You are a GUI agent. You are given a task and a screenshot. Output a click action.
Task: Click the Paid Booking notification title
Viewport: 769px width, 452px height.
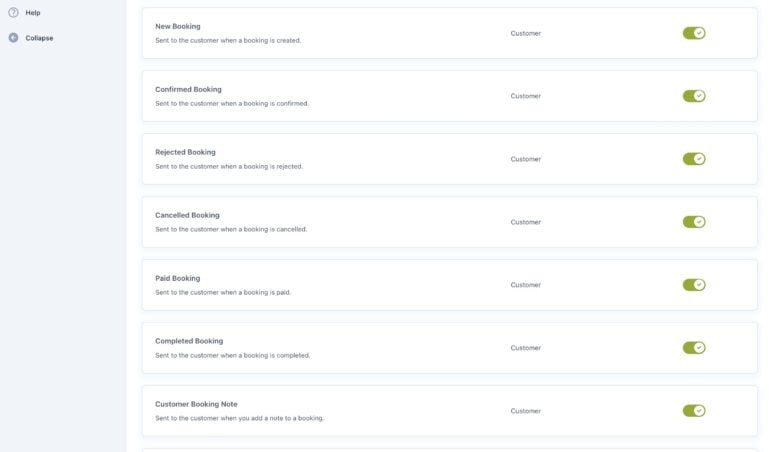[177, 278]
